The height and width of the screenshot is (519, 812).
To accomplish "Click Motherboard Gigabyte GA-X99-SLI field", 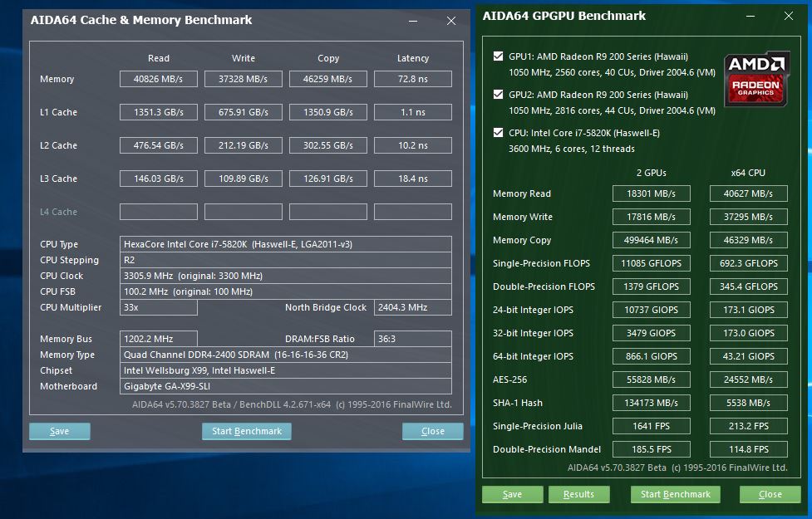I will (285, 386).
